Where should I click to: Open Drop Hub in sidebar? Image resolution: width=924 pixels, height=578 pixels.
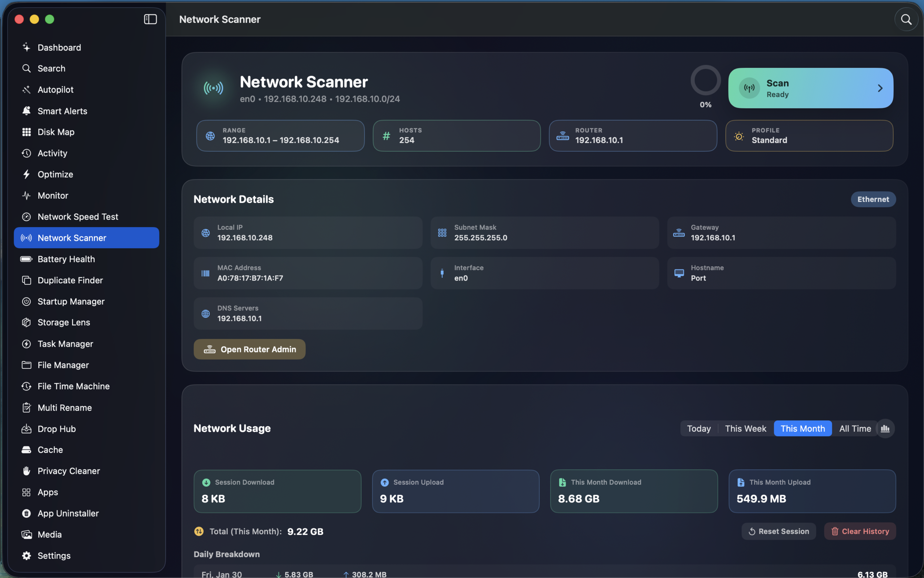click(x=86, y=429)
